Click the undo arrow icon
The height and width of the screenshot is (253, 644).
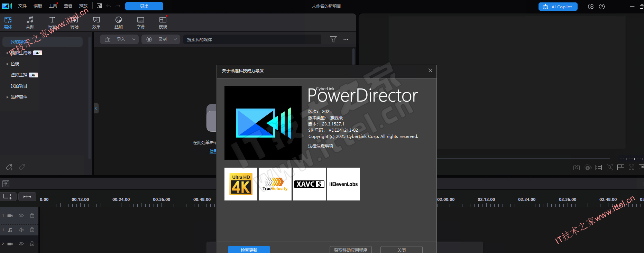tap(109, 6)
